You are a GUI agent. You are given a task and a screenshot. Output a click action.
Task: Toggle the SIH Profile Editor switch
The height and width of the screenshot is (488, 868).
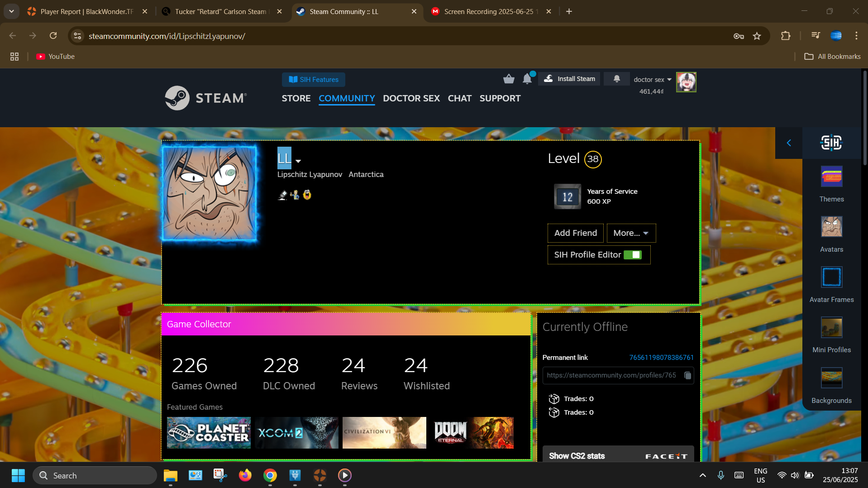pos(632,255)
